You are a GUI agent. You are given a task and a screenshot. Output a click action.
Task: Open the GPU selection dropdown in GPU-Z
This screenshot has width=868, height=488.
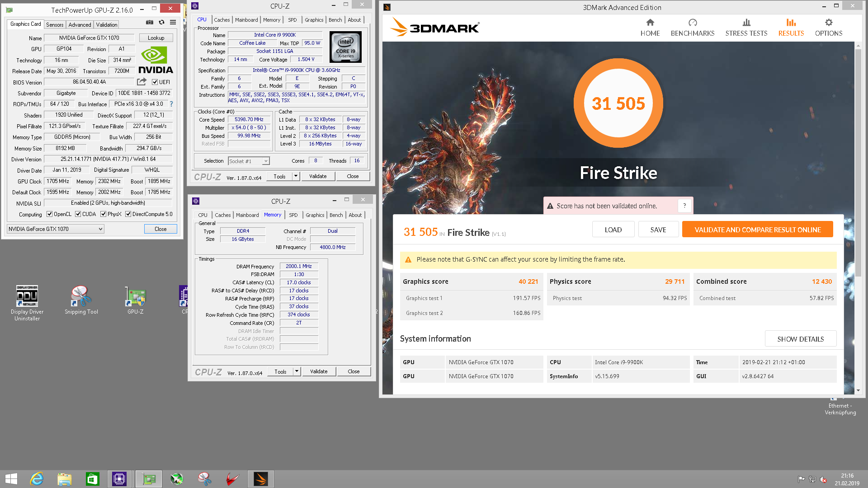[56, 229]
